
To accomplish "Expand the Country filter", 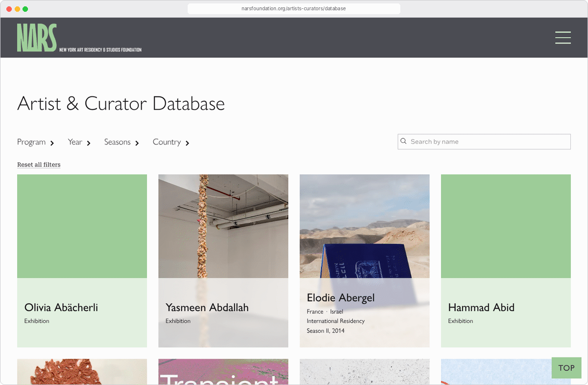I will (x=171, y=142).
